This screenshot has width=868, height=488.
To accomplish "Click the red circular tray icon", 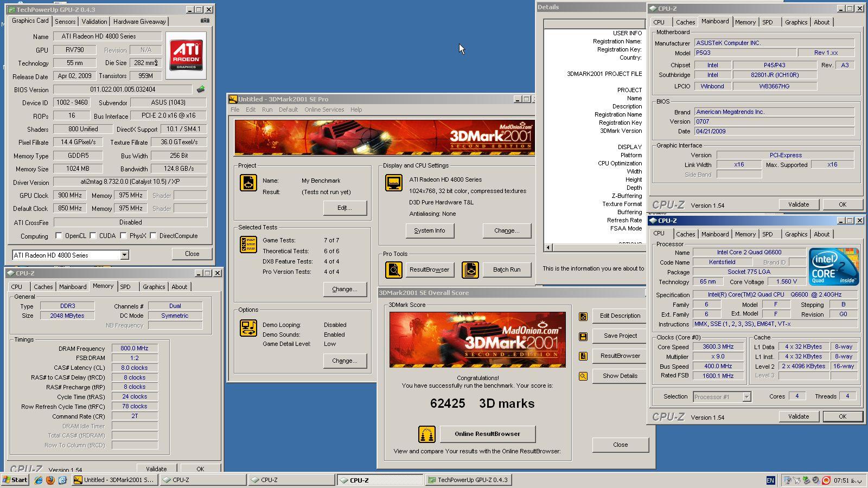I will 826,480.
